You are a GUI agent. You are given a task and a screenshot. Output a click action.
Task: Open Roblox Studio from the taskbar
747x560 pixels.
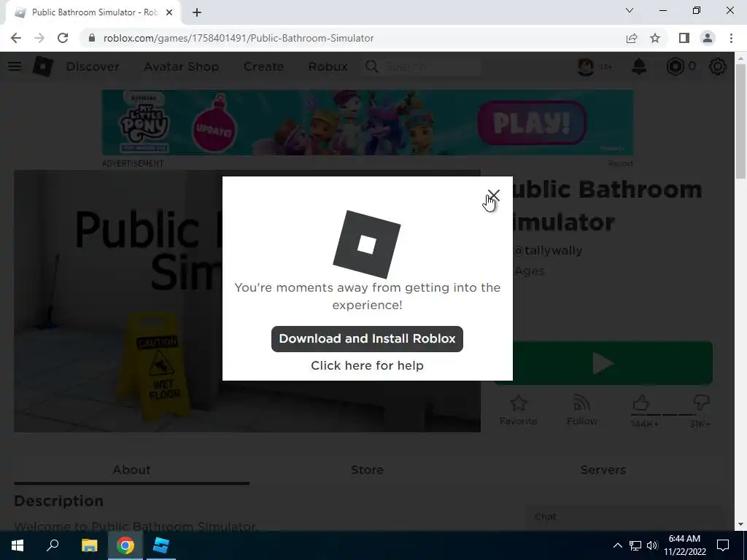click(161, 545)
